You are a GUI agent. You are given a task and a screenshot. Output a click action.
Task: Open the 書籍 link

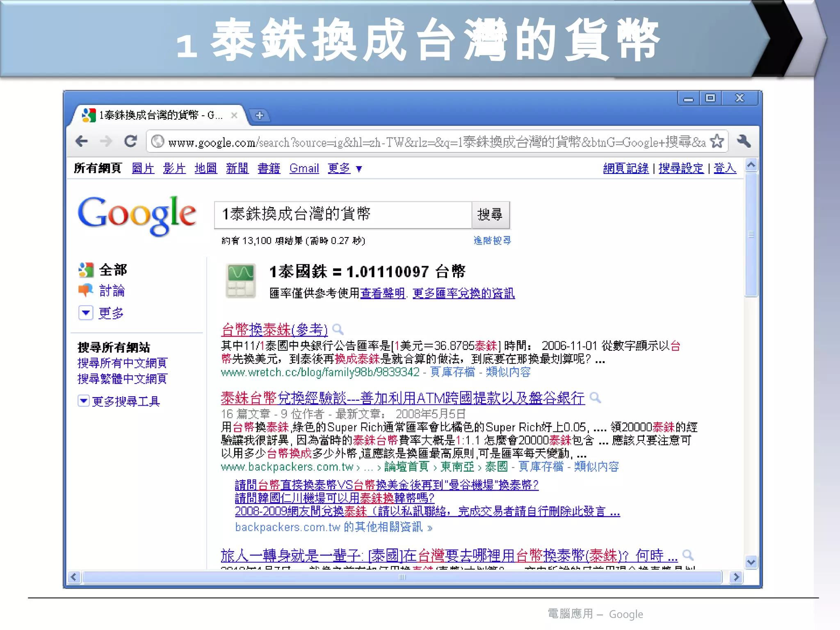coord(269,168)
